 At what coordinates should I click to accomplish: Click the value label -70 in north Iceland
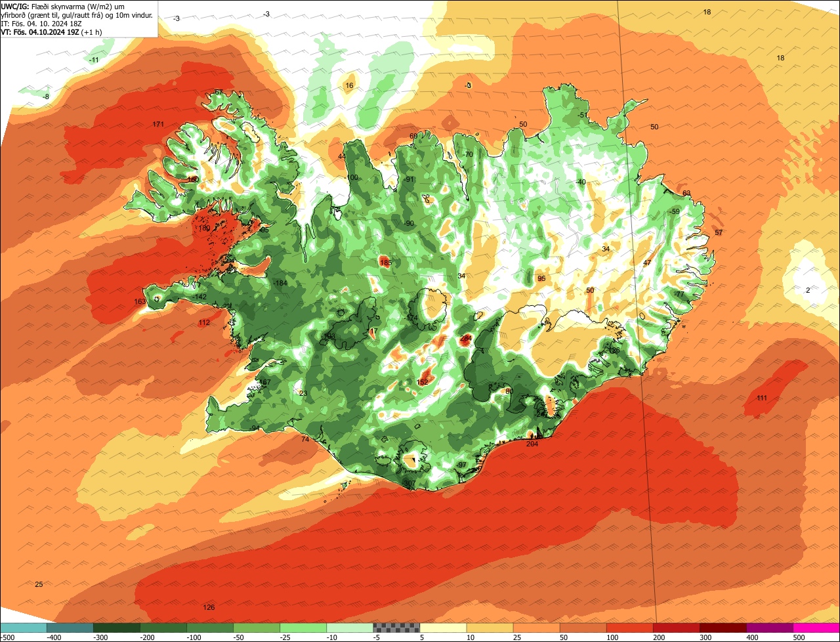pos(468,154)
